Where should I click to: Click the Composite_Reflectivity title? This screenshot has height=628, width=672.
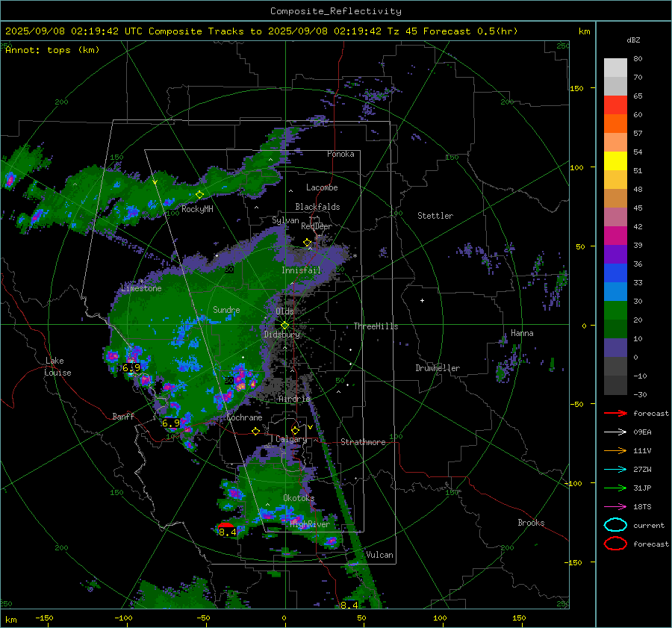point(335,11)
